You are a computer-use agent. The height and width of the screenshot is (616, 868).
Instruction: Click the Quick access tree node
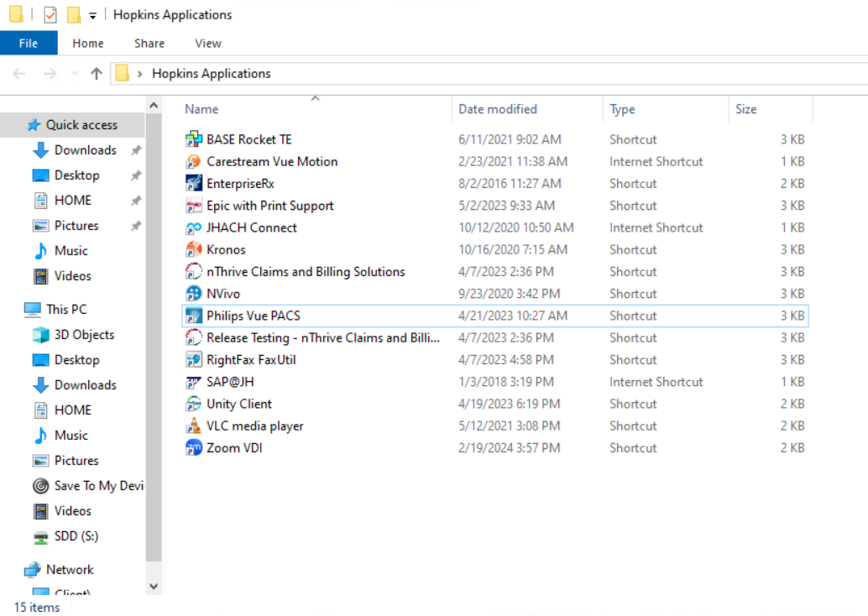tap(81, 125)
